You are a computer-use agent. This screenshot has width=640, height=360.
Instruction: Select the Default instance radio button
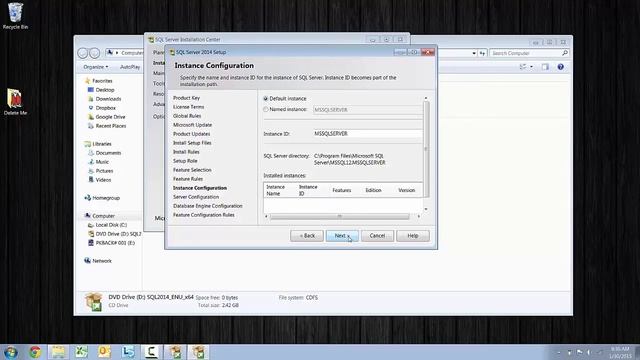(266, 99)
